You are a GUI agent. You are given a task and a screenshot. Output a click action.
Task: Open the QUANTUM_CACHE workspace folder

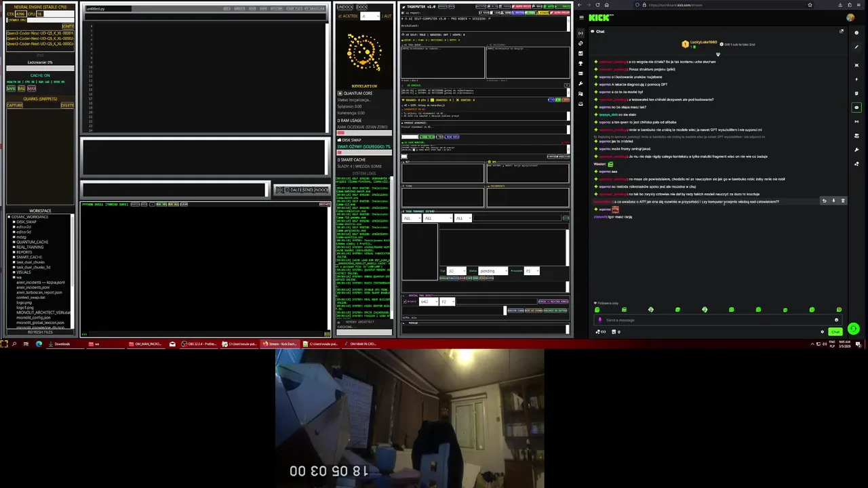click(32, 242)
